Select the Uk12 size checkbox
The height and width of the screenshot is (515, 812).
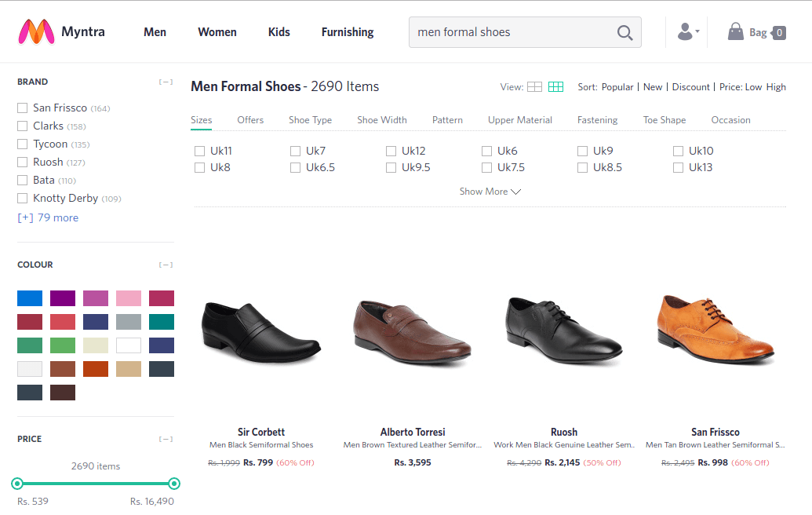(391, 151)
